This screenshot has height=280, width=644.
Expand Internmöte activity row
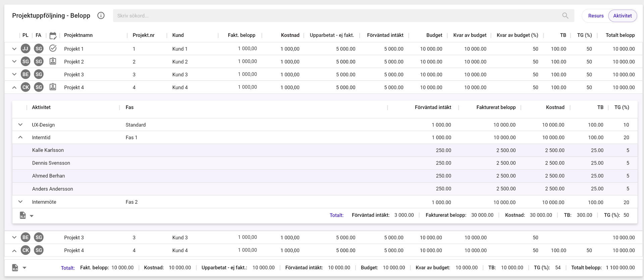click(20, 202)
